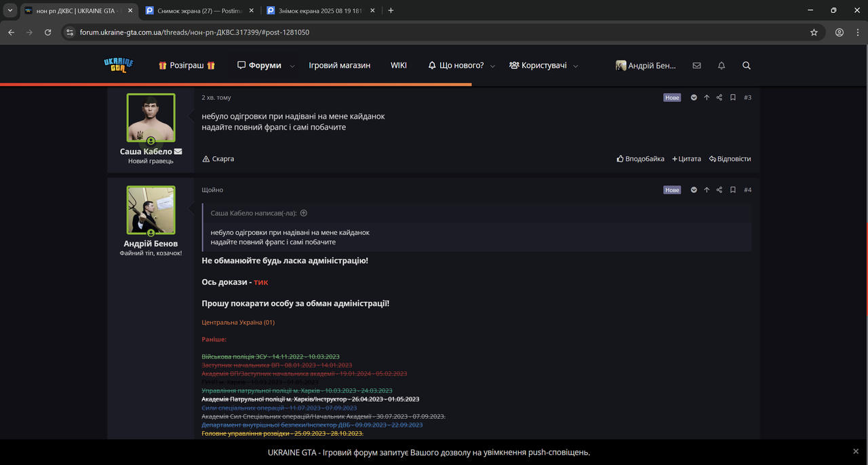Select the 'Новий гравець' user title

point(151,161)
